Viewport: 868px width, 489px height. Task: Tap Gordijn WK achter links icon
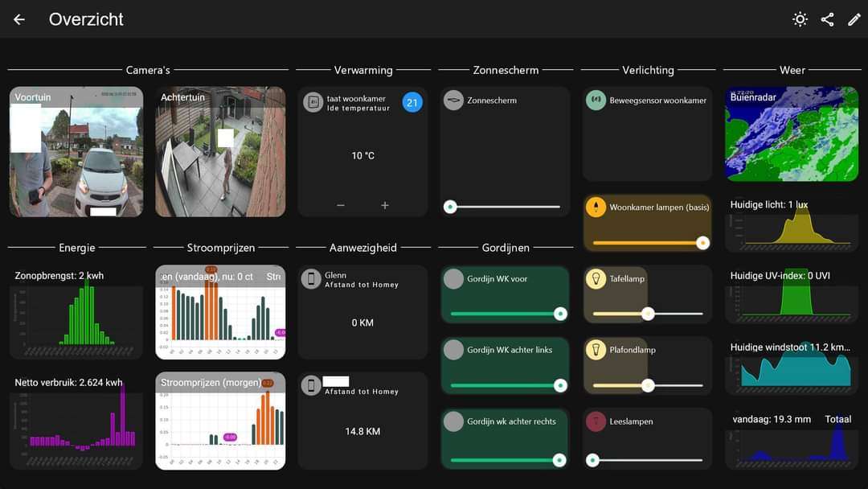[x=453, y=349]
